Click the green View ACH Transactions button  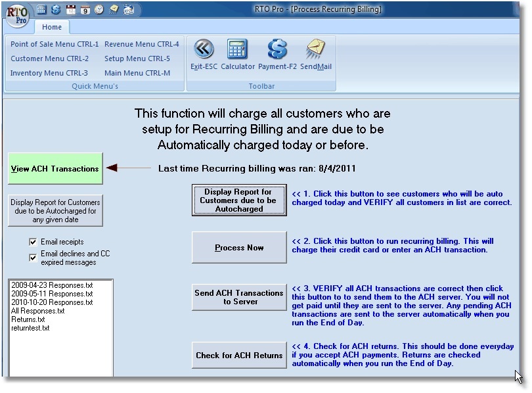[55, 169]
